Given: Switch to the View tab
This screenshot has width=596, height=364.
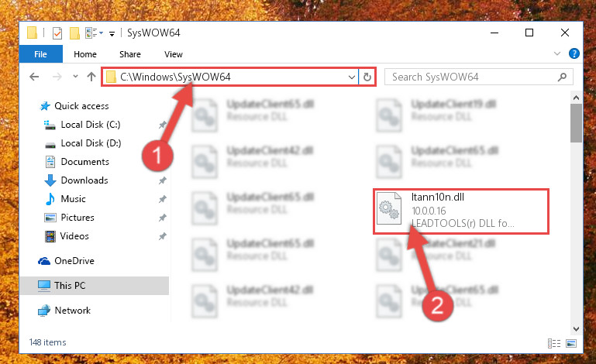Looking at the screenshot, I should (x=174, y=54).
